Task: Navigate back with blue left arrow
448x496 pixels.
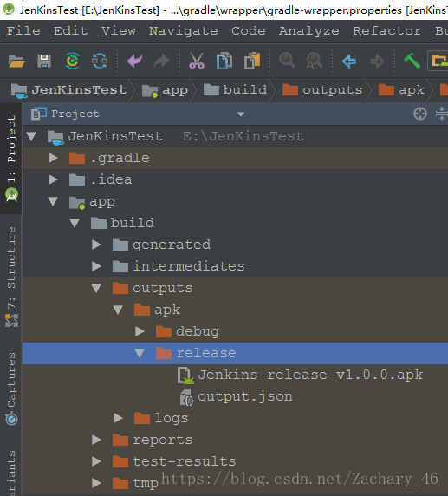Action: (349, 61)
